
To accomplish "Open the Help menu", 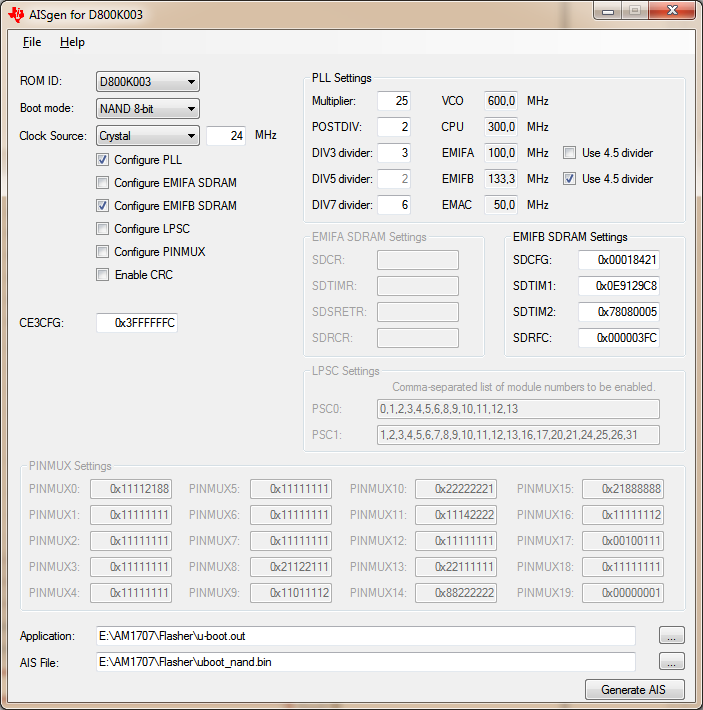I will point(72,42).
